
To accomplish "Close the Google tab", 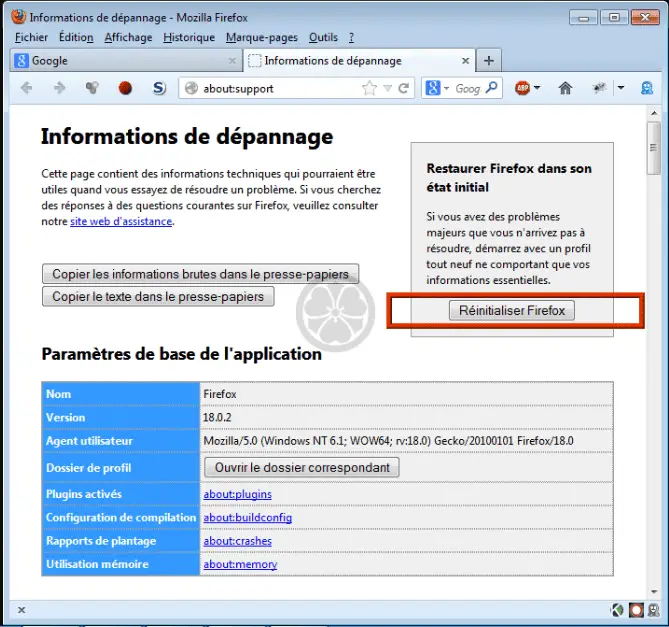I will tap(232, 61).
